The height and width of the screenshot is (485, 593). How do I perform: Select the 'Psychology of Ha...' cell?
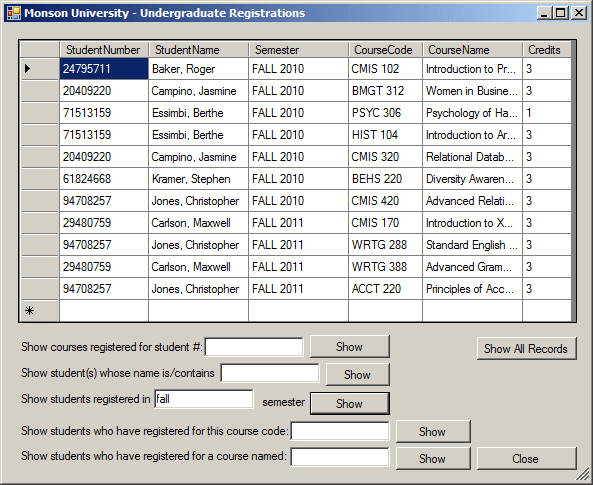coord(472,113)
